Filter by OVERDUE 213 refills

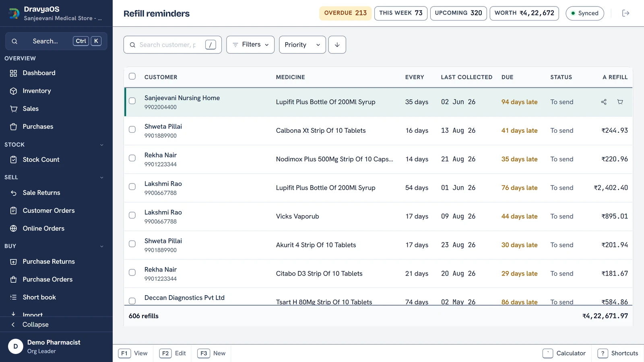[345, 13]
